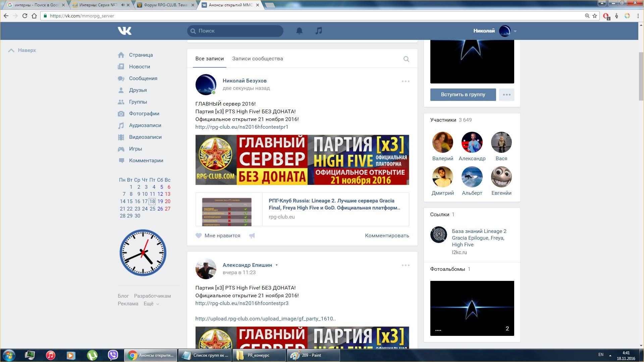Bookmark this page with the star icon
The width and height of the screenshot is (644, 362).
click(595, 16)
